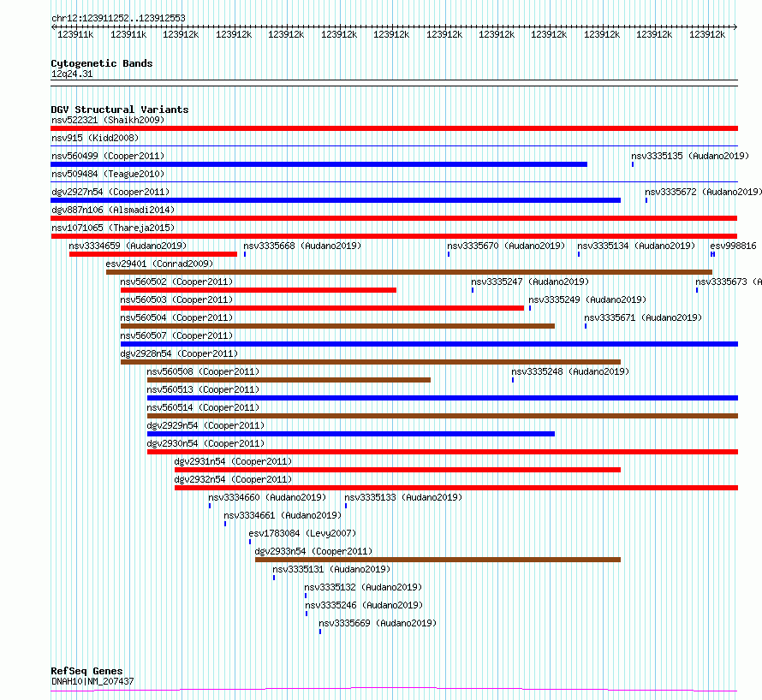Click the esv998816 variant label
The image size is (762, 700).
click(734, 246)
